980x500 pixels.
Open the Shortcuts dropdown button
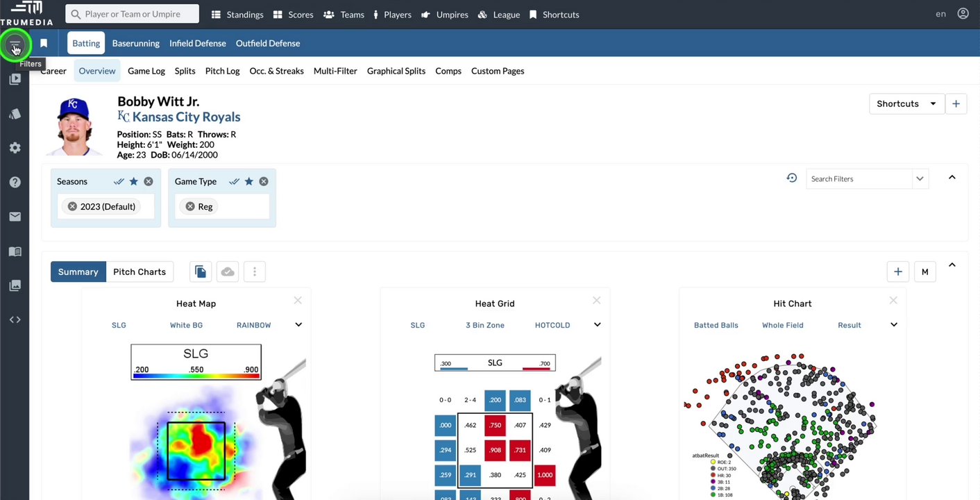click(906, 103)
